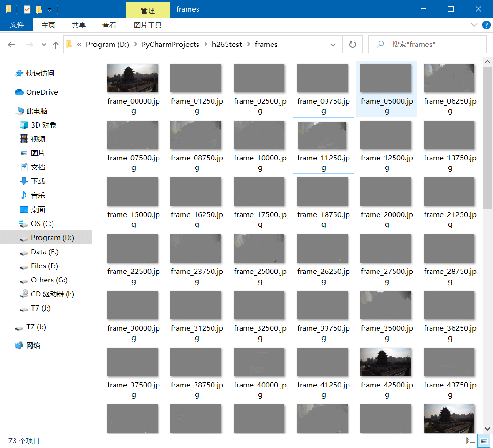Image resolution: width=493 pixels, height=448 pixels.
Task: Select the CD 驱动器 (I:) disc icon
Action: coord(24,294)
